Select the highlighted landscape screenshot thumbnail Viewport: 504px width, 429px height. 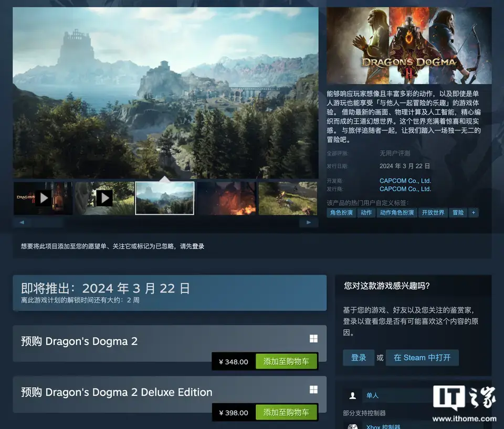click(165, 198)
